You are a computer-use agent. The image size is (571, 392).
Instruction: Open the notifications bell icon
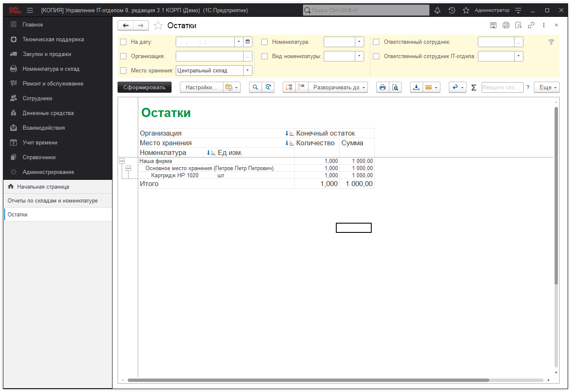click(x=437, y=10)
